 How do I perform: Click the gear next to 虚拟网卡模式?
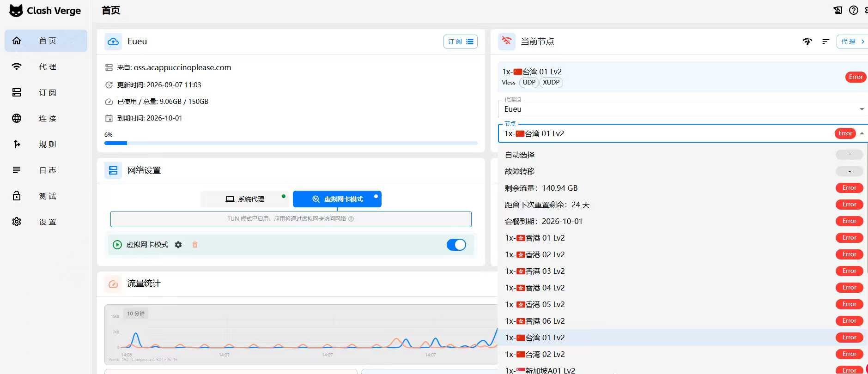(x=178, y=245)
